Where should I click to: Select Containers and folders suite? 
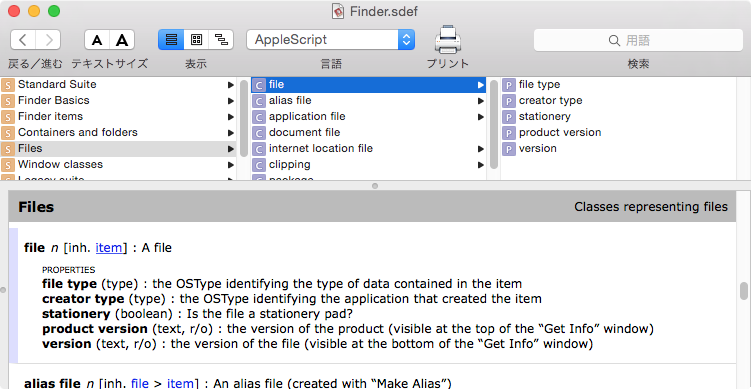pyautogui.click(x=118, y=133)
